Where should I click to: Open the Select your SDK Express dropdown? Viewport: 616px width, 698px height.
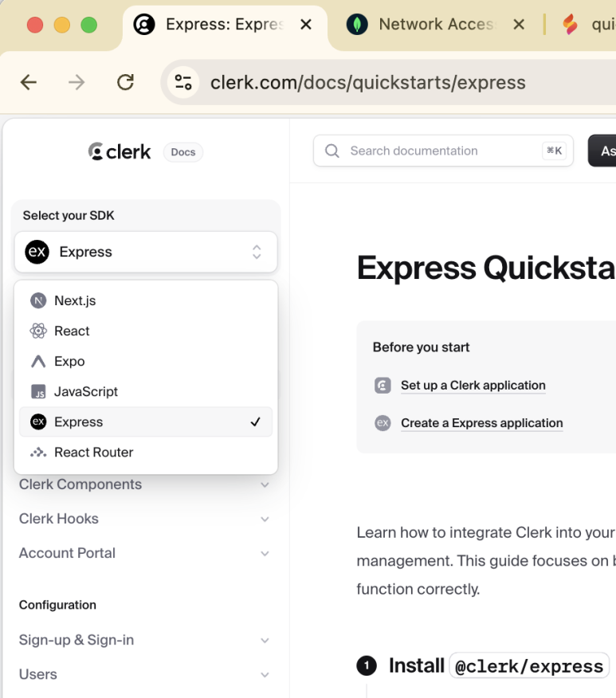(x=146, y=252)
